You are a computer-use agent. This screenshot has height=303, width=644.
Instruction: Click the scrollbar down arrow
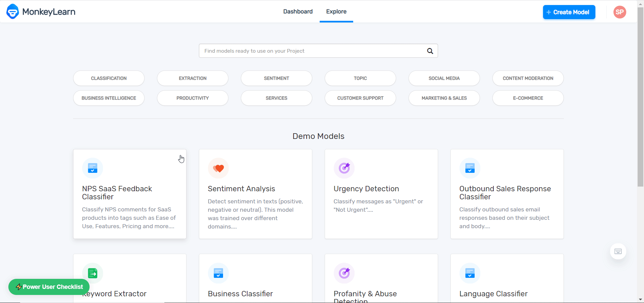coord(640,299)
